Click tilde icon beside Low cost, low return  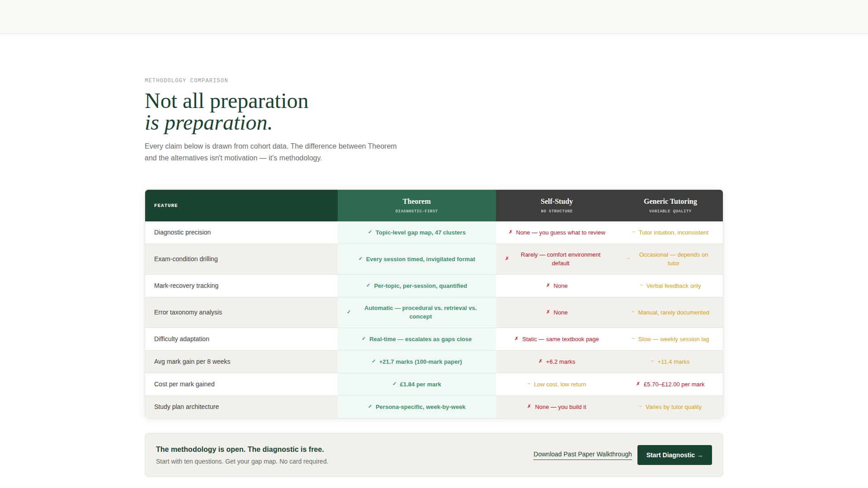point(528,384)
